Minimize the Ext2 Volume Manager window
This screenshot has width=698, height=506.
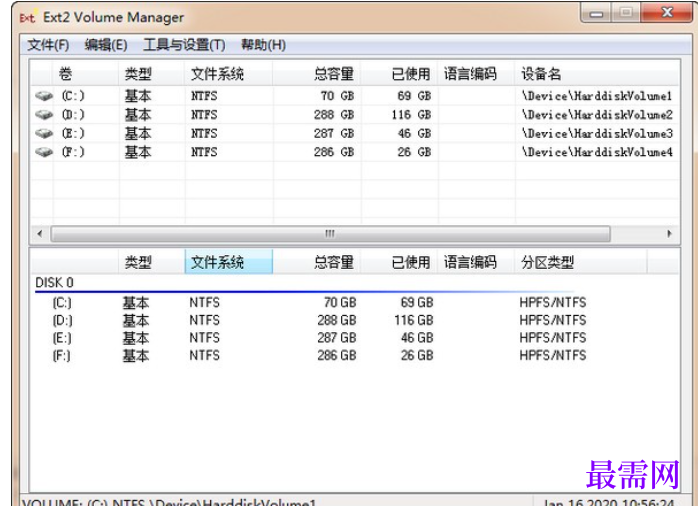click(596, 13)
